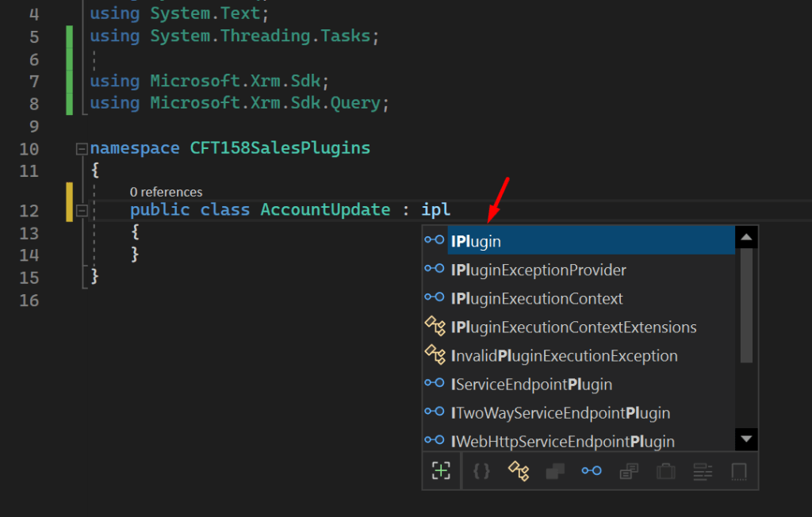812x517 pixels.
Task: Collapse the CFT158SalesPlugins namespace region
Action: [83, 147]
